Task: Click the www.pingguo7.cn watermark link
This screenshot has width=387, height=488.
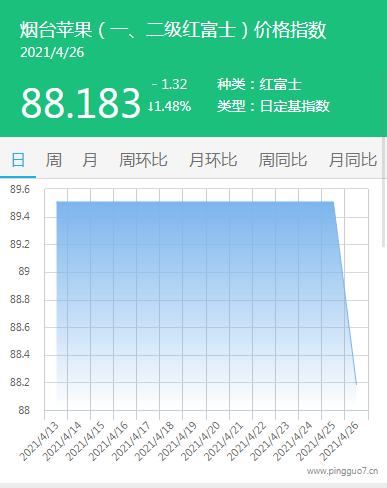Action: tap(342, 471)
